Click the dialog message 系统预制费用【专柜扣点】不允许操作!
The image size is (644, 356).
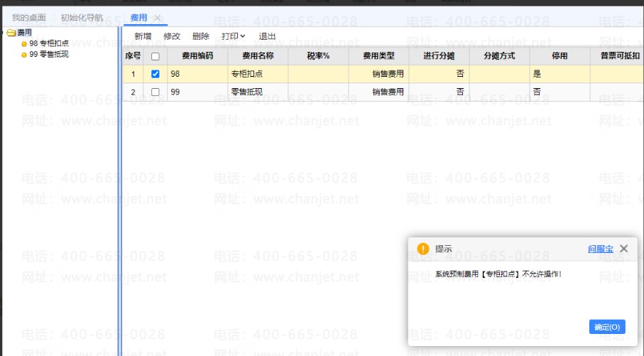[x=498, y=274]
